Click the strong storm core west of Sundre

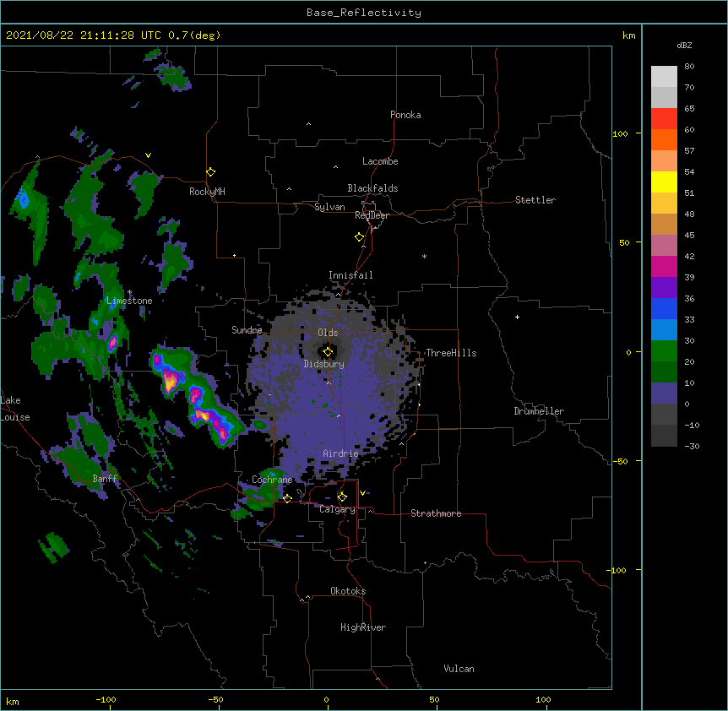tap(171, 382)
